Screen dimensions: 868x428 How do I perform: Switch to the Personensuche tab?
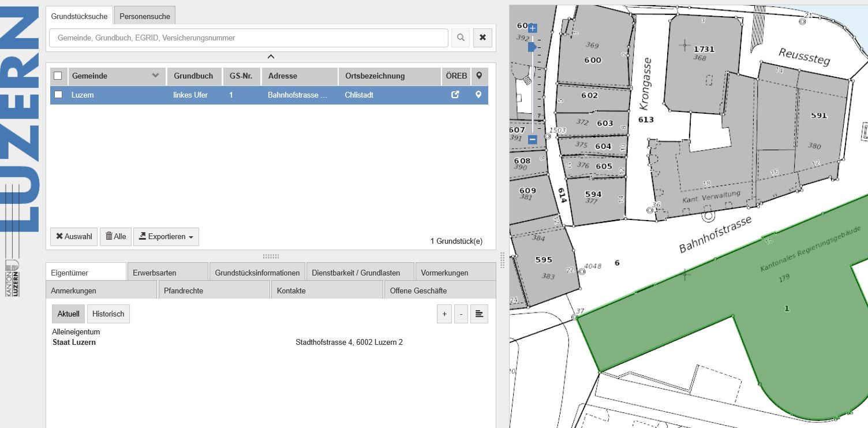point(144,16)
